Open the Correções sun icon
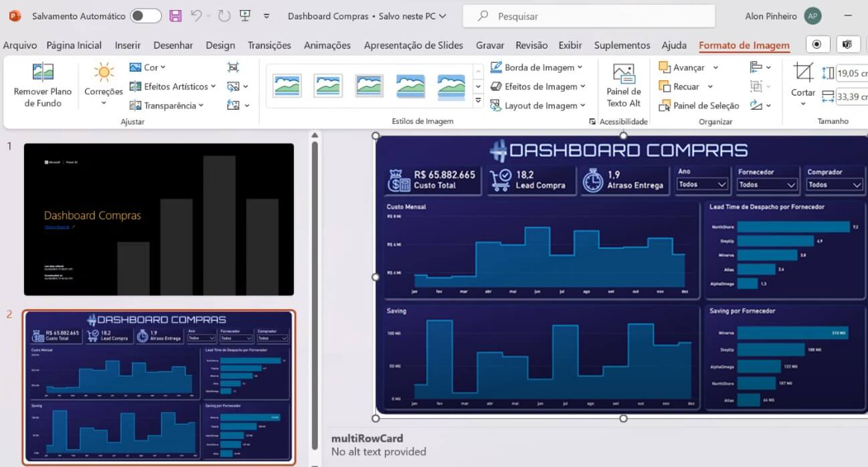This screenshot has height=467, width=868. [x=103, y=72]
